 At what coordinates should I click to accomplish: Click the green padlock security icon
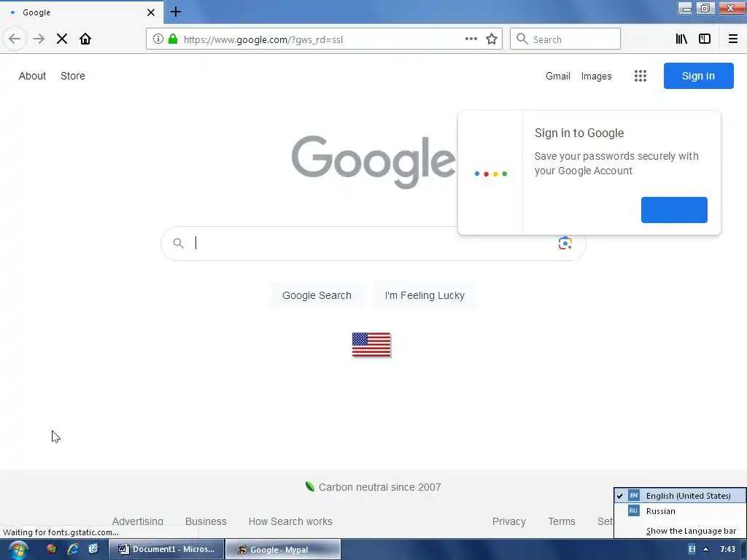click(x=173, y=39)
